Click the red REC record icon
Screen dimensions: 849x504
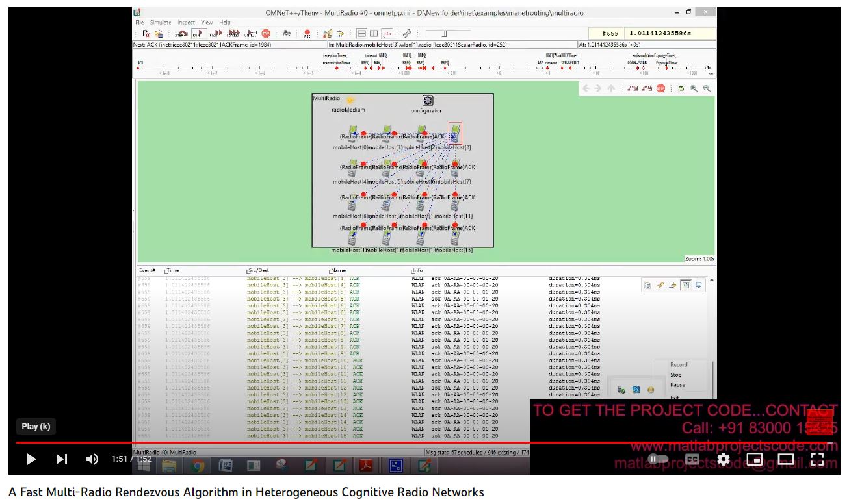307,33
